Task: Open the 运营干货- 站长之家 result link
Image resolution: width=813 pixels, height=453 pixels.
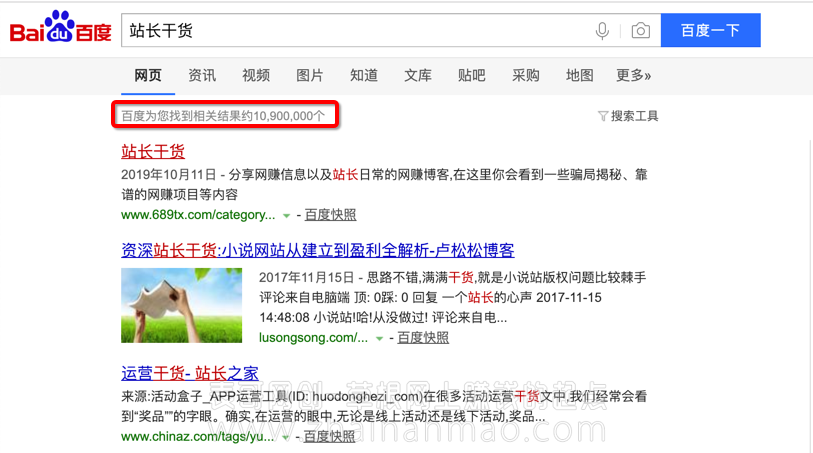Action: (190, 373)
